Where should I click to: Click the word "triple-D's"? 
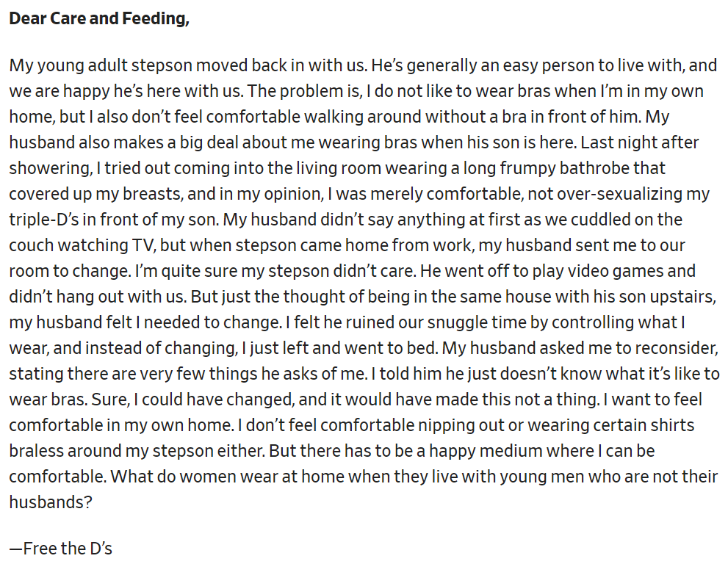click(44, 220)
